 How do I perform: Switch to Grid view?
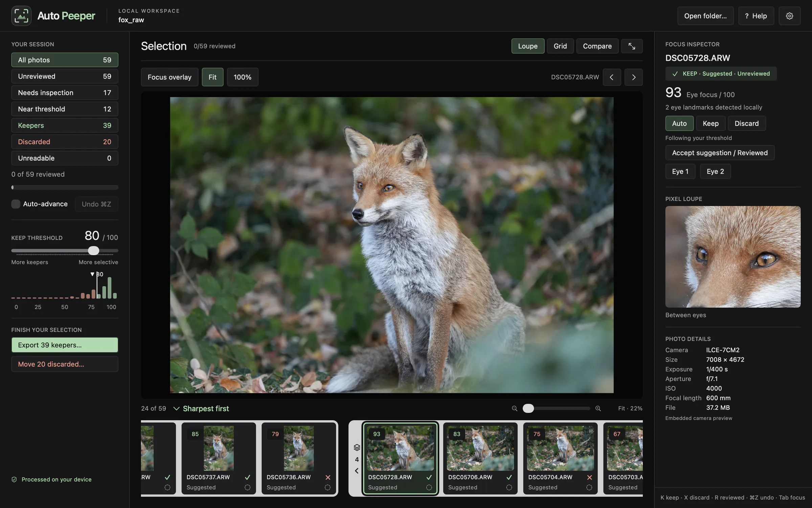(x=560, y=46)
